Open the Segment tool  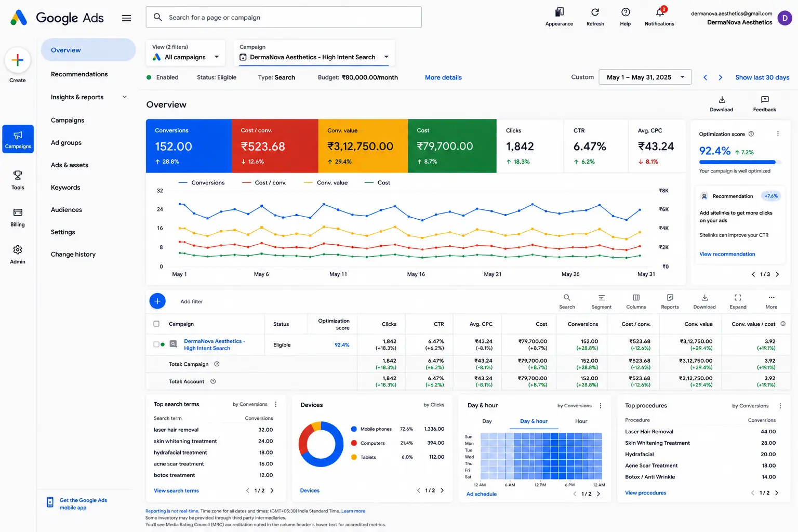pos(601,301)
